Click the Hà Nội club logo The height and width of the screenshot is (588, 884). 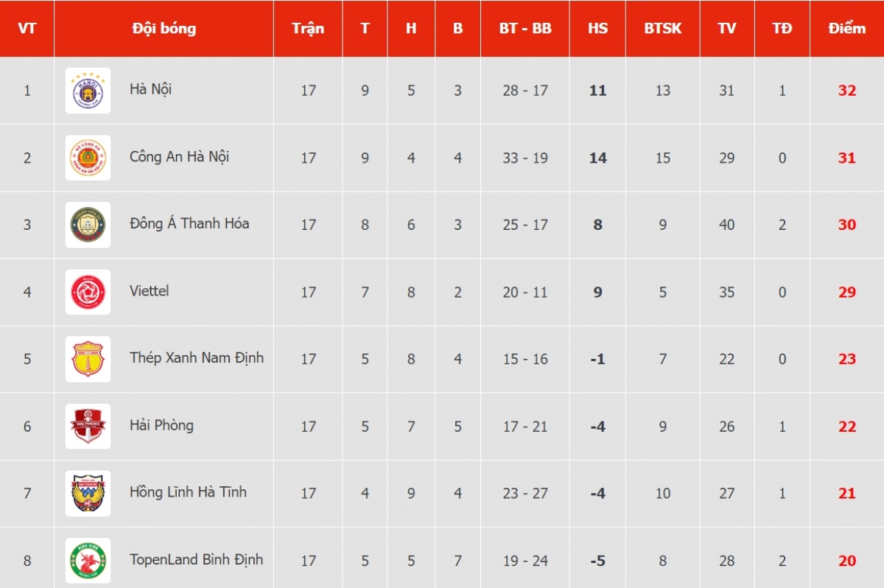(x=88, y=91)
